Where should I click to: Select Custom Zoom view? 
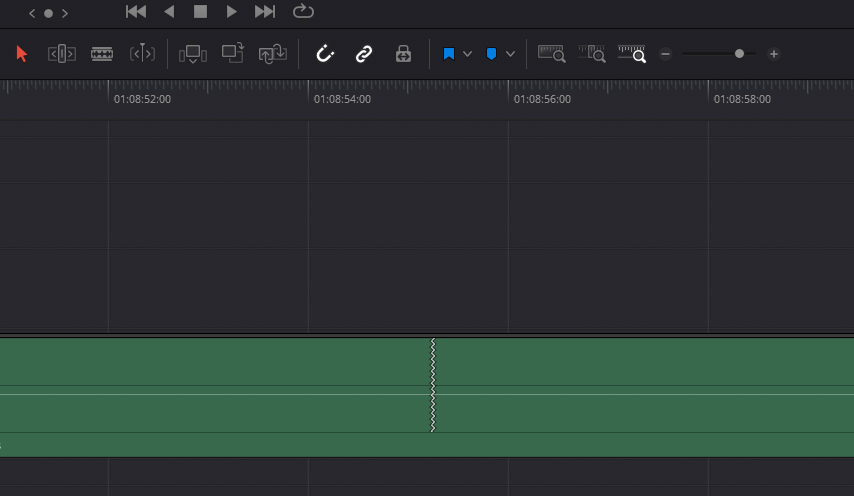pos(632,54)
